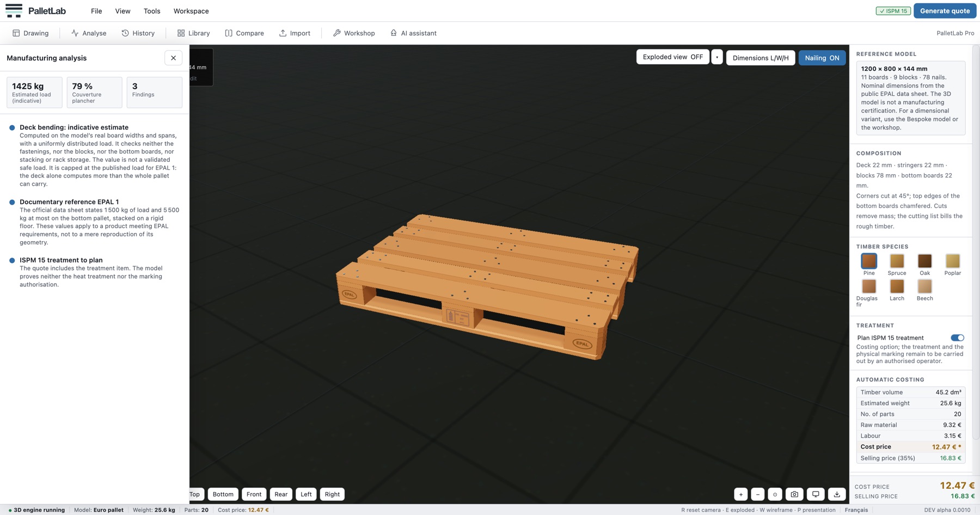Toggle Dimensions L/W/H display

pos(761,58)
